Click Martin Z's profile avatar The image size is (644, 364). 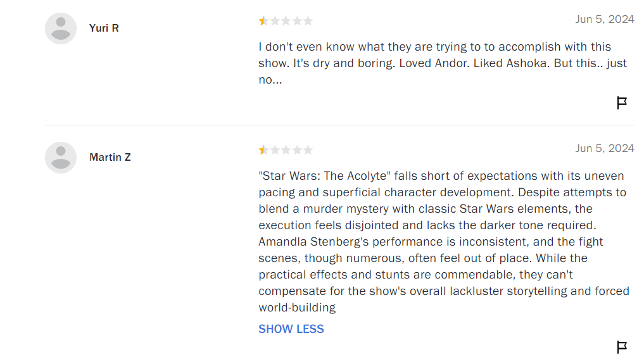coord(61,158)
